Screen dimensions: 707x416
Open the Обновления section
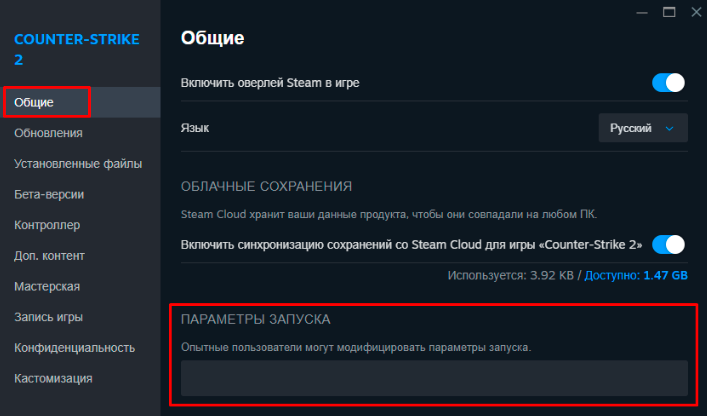48,133
